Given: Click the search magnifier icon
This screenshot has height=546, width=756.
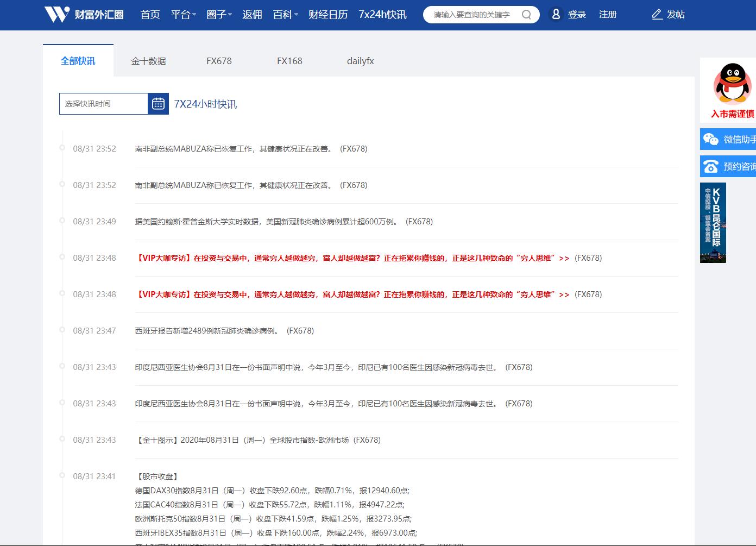Looking at the screenshot, I should (526, 15).
